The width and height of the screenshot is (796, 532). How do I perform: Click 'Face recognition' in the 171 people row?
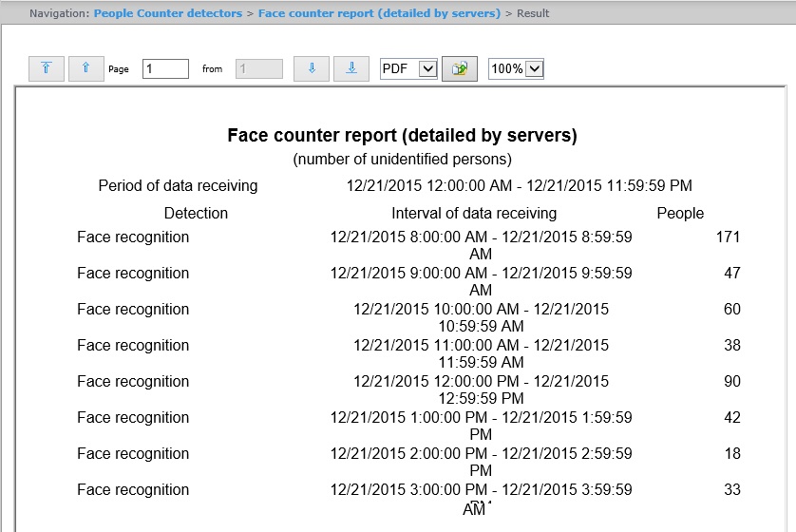click(x=133, y=237)
